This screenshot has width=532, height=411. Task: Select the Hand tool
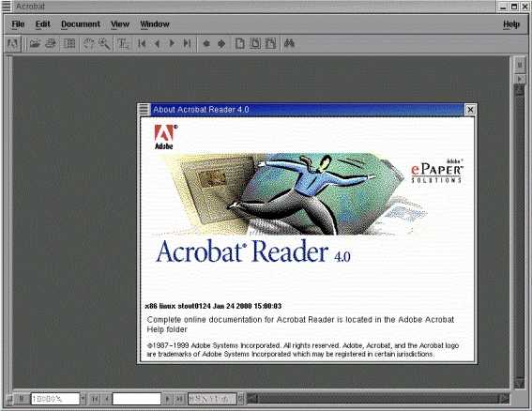pos(89,43)
